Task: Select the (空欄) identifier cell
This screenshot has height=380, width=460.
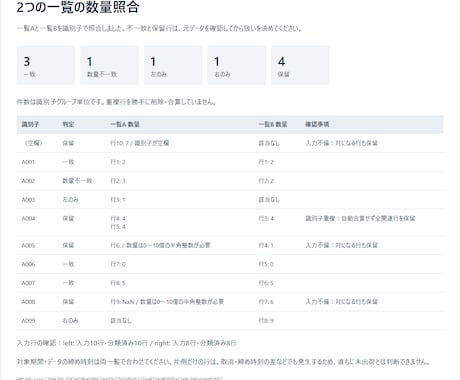Action: pos(33,143)
